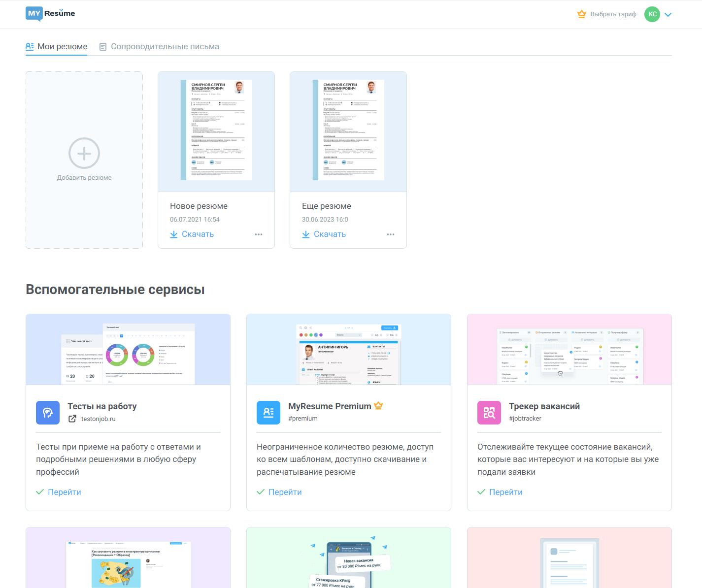
Task: Click the Тесты на работу heading
Action: (102, 406)
